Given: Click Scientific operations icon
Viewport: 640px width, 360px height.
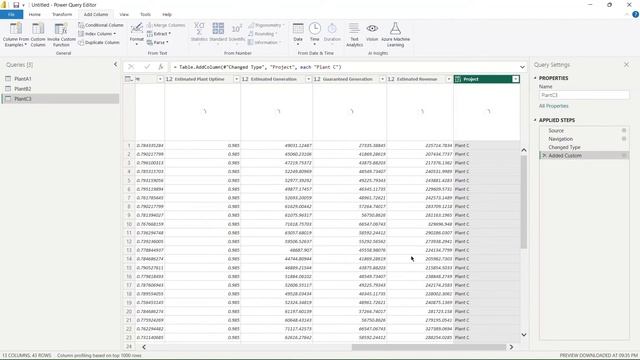Looking at the screenshot, I should point(237,33).
